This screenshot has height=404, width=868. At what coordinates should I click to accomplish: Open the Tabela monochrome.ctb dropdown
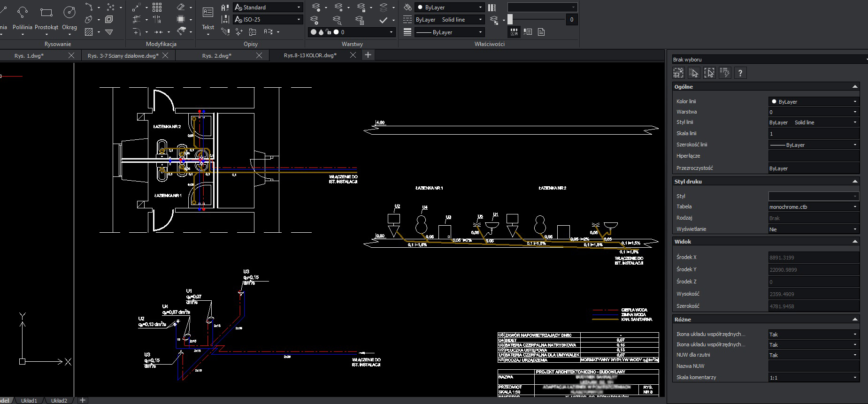click(x=854, y=207)
